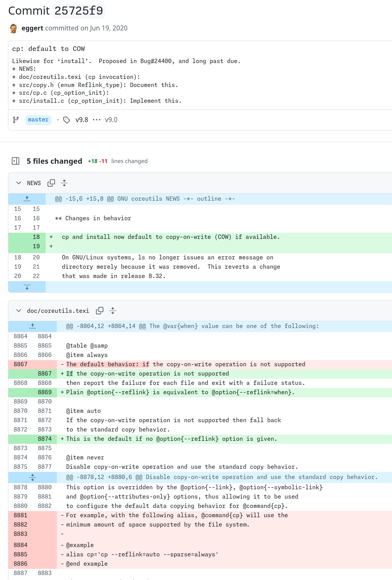Click removed line number 8881
Viewport: 392px width, 580px height.
coord(21,515)
